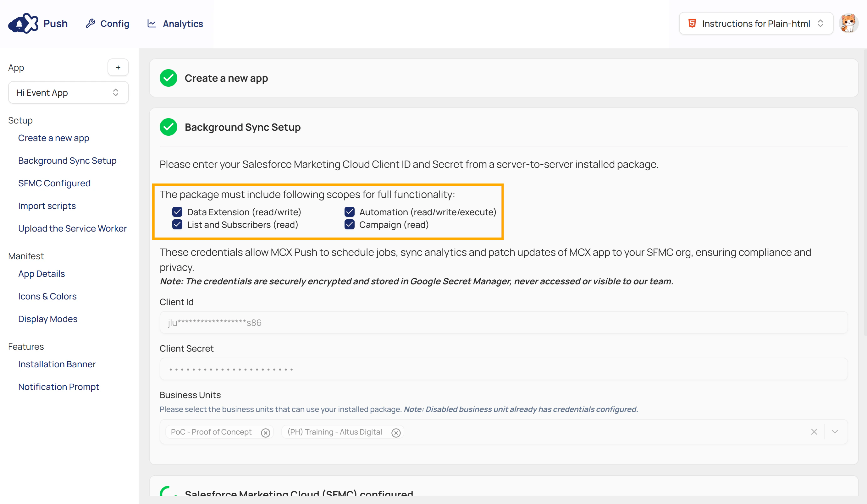
Task: Toggle Campaign (read) checkbox
Action: [350, 224]
